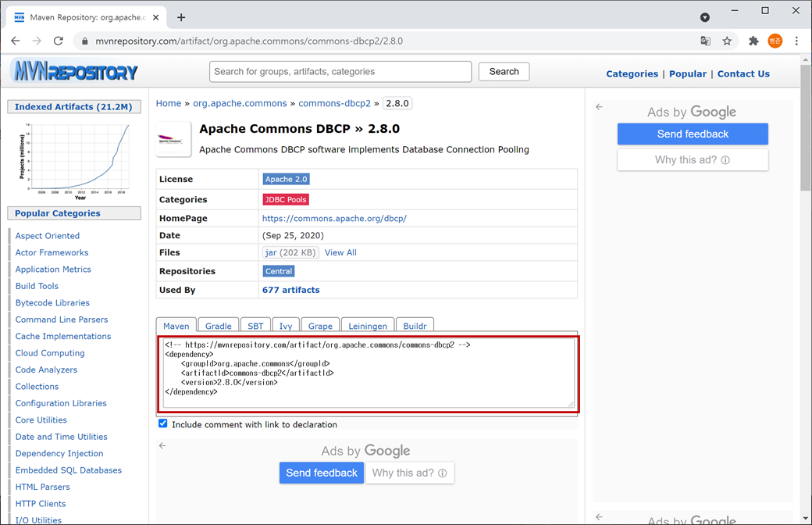The height and width of the screenshot is (525, 812).
Task: Click the MVNRepository logo
Action: pos(76,71)
